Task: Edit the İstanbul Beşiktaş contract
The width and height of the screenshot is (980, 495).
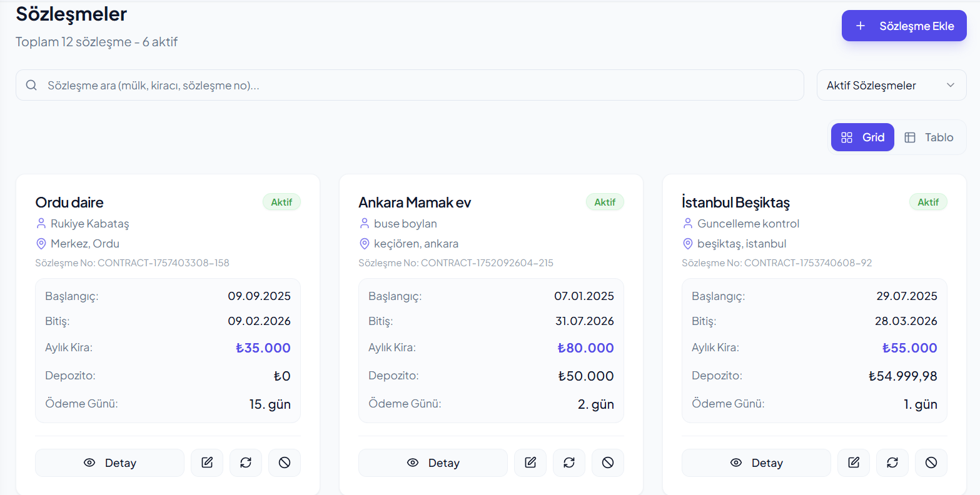Action: 854,462
